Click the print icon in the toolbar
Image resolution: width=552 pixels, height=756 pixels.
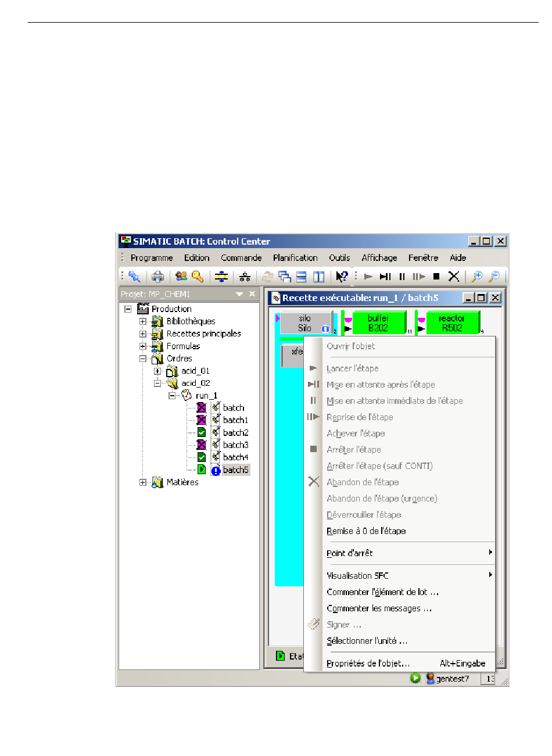point(157,277)
